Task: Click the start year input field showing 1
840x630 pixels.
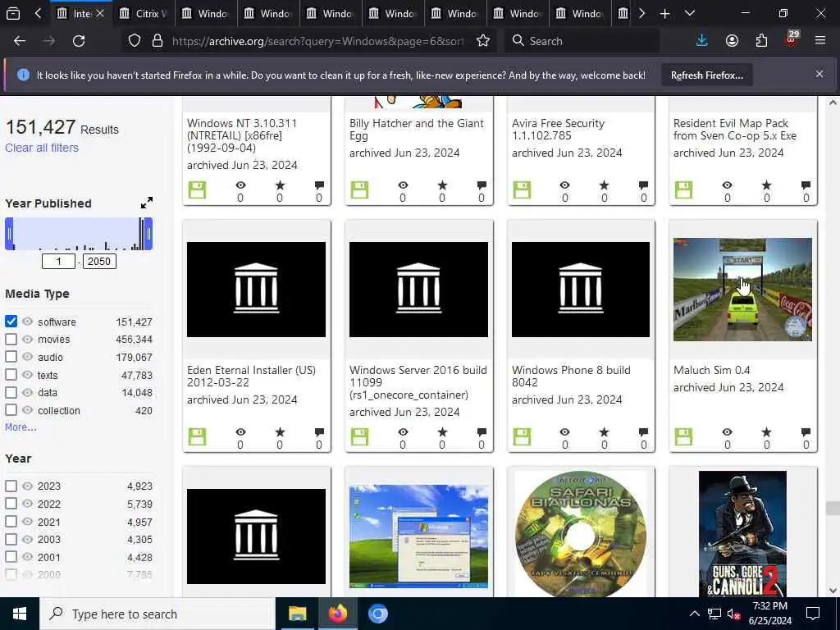Action: click(58, 262)
